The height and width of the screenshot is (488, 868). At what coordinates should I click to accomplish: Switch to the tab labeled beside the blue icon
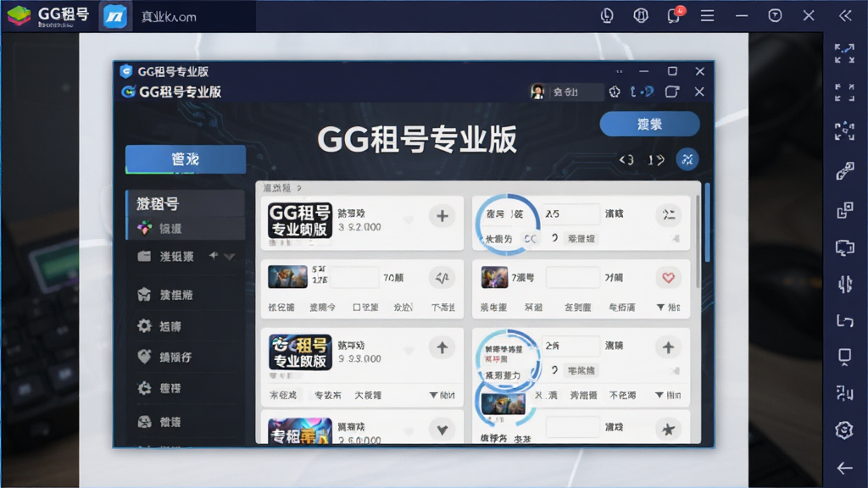click(169, 17)
